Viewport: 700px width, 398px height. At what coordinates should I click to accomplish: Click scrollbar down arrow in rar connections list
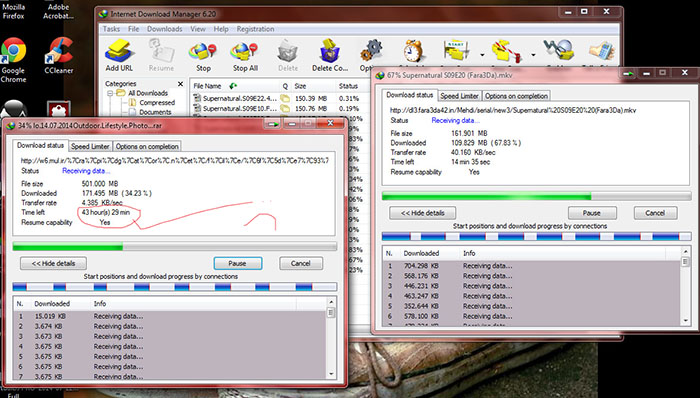[331, 374]
